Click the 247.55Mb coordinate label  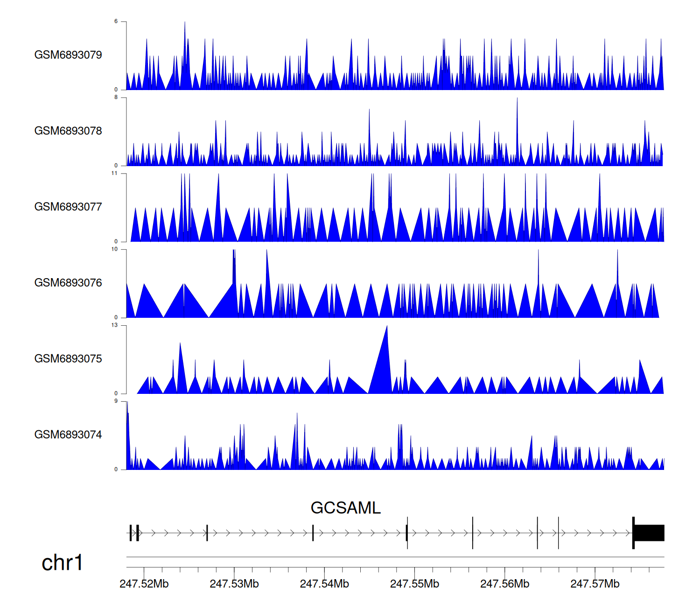coord(414,584)
